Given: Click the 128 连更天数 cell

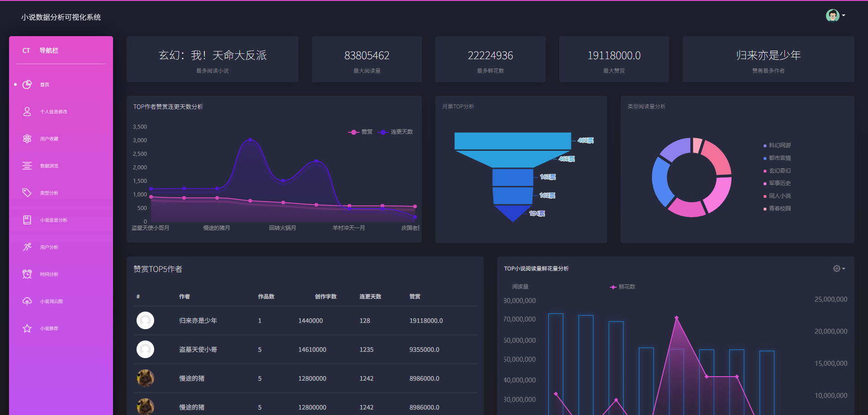Looking at the screenshot, I should coord(365,321).
